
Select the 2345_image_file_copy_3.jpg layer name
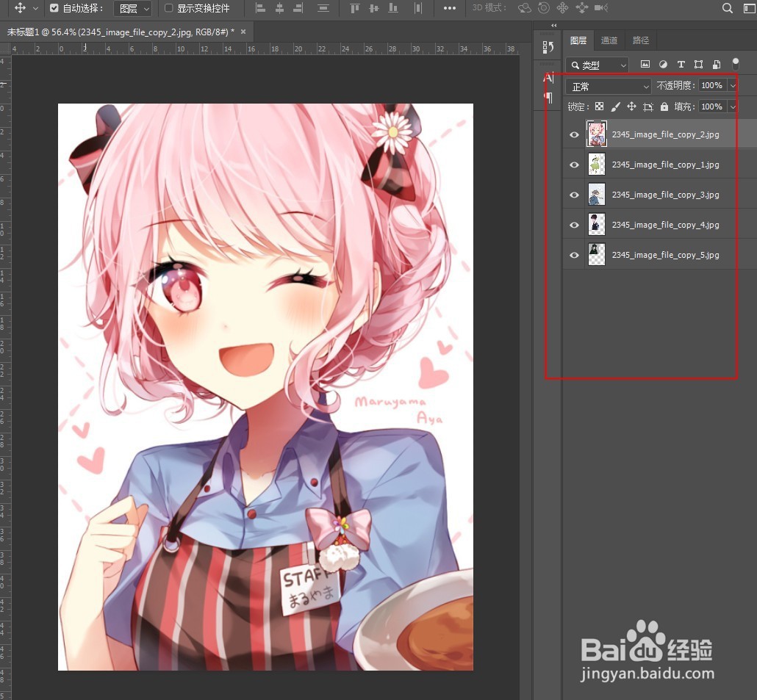point(665,195)
